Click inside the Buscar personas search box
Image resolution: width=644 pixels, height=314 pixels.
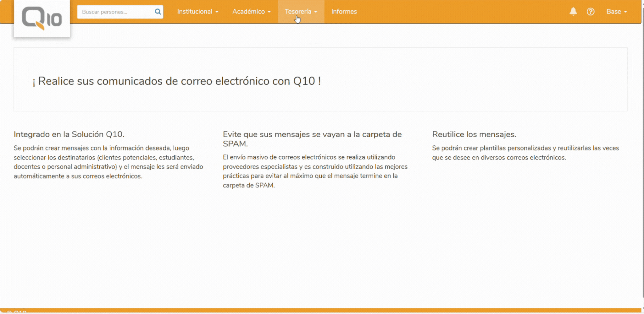116,12
